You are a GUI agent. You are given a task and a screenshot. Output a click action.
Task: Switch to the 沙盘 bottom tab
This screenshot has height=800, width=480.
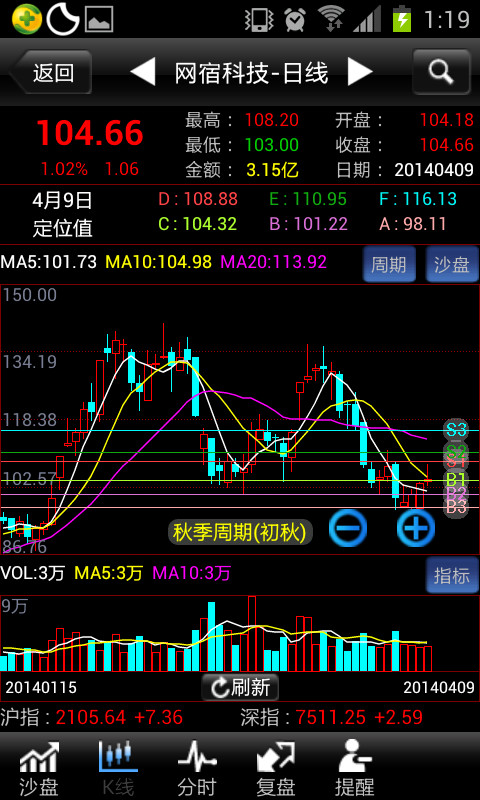tap(39, 768)
